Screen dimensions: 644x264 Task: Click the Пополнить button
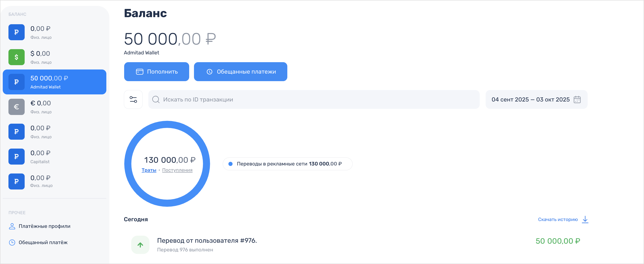click(x=157, y=72)
